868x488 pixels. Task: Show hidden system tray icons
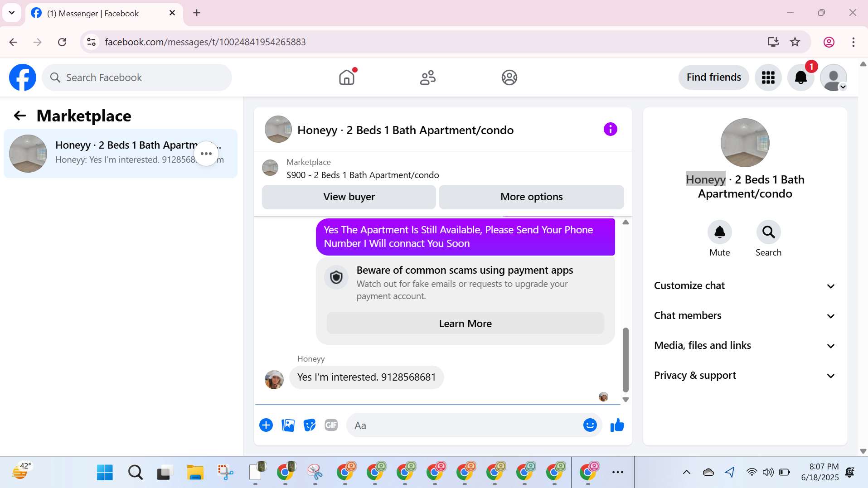[x=687, y=473]
